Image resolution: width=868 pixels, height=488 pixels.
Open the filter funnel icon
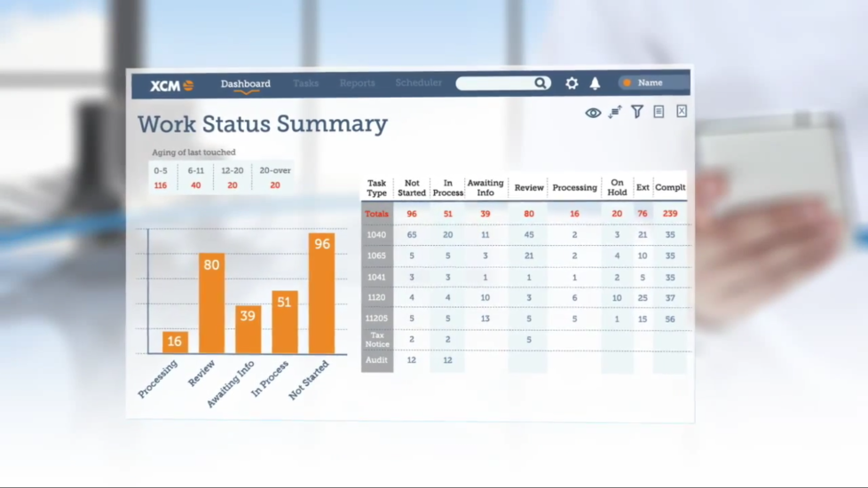(x=637, y=112)
